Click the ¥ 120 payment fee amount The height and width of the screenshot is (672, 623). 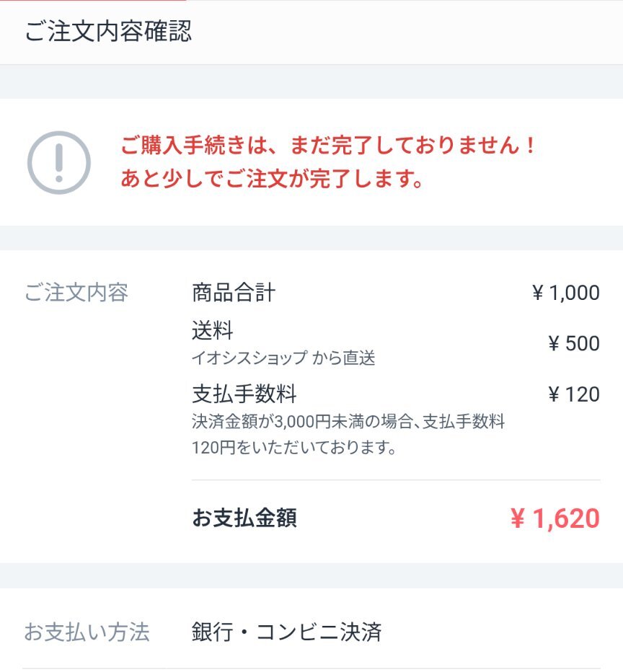(x=574, y=394)
